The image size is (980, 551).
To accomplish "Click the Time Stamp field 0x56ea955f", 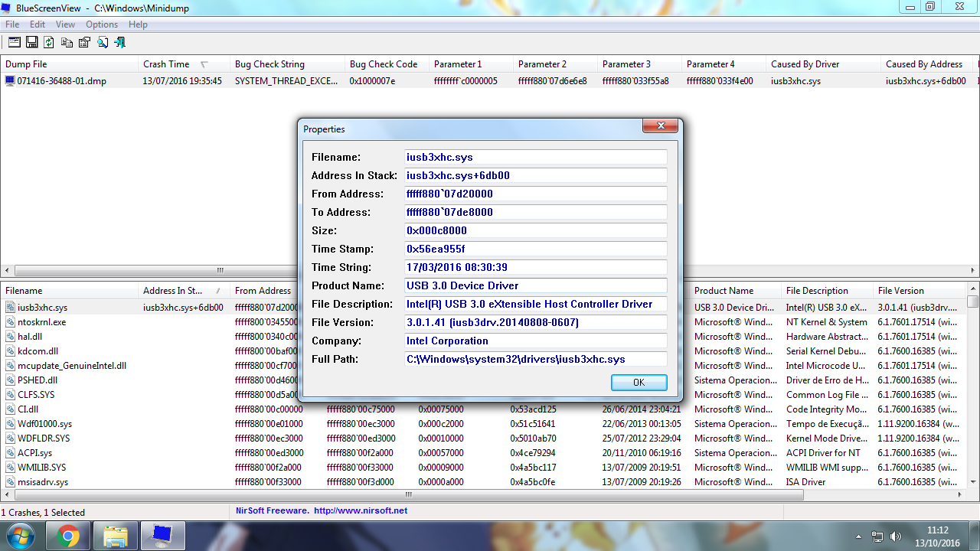I will click(x=536, y=249).
